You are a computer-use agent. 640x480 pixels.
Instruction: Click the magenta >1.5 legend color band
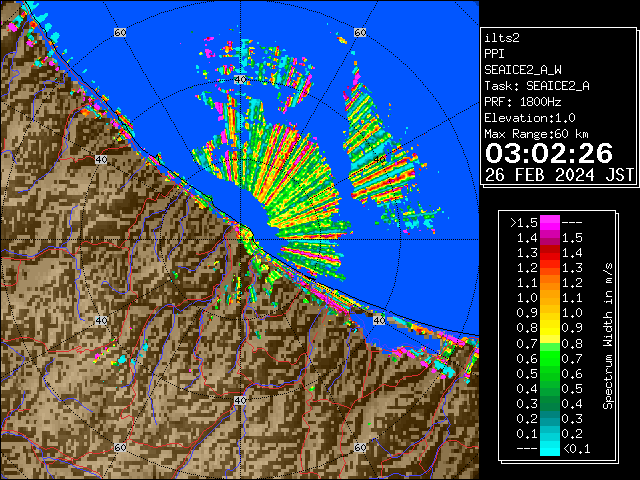(550, 222)
